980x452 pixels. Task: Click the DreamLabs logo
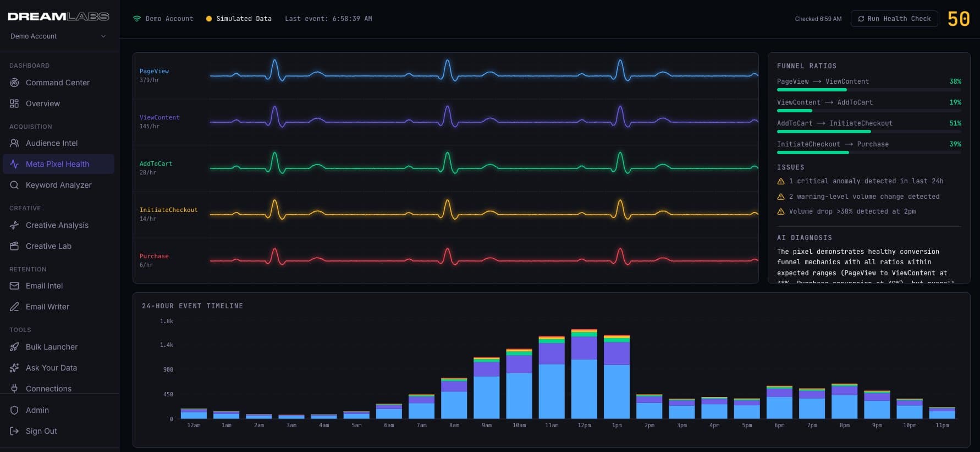click(58, 17)
